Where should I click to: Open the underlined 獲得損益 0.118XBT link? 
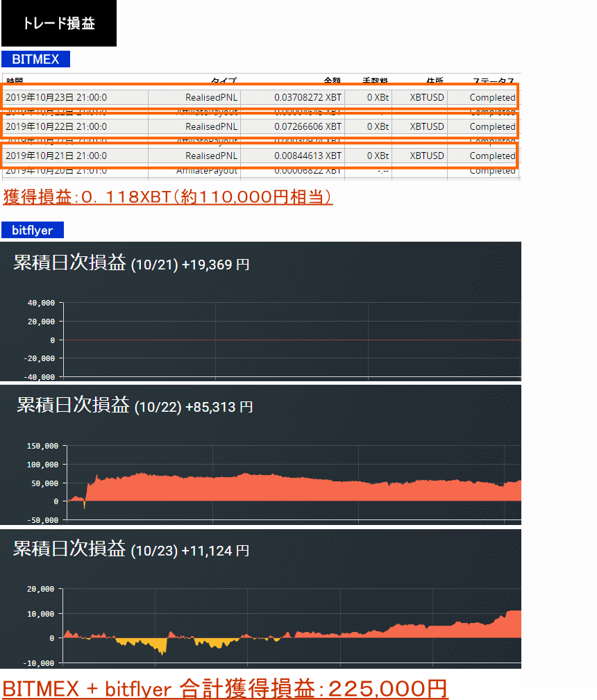[167, 197]
